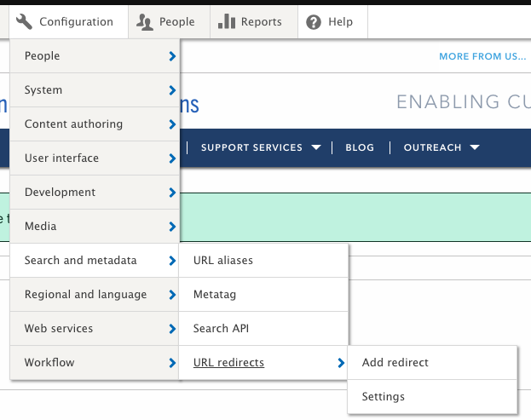The width and height of the screenshot is (531, 420).
Task: Select Add redirect from submenu
Action: [x=395, y=362]
